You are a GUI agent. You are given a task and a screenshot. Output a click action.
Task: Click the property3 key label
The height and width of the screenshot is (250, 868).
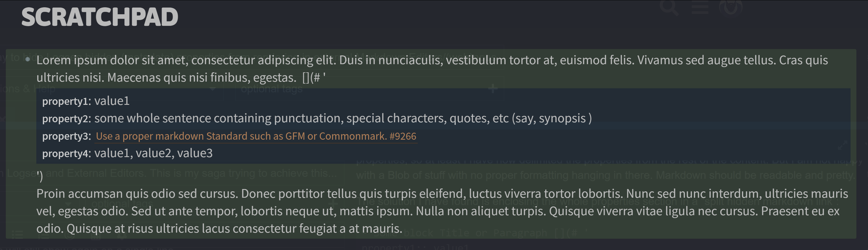coord(67,136)
